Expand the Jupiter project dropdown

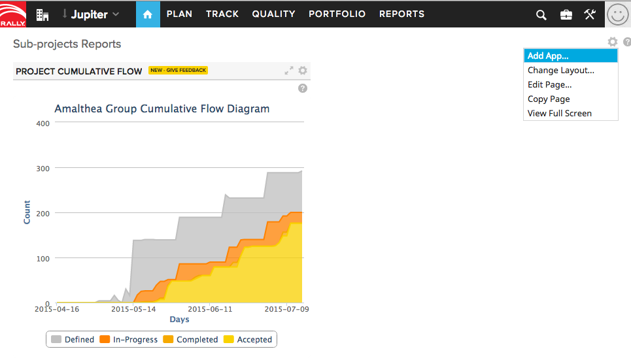(x=91, y=14)
